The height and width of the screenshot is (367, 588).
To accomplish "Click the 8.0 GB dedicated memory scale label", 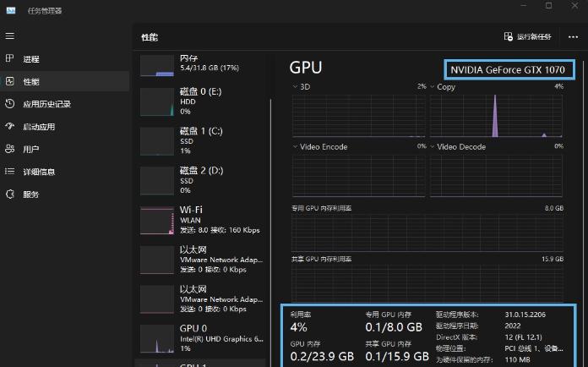I will pyautogui.click(x=554, y=208).
